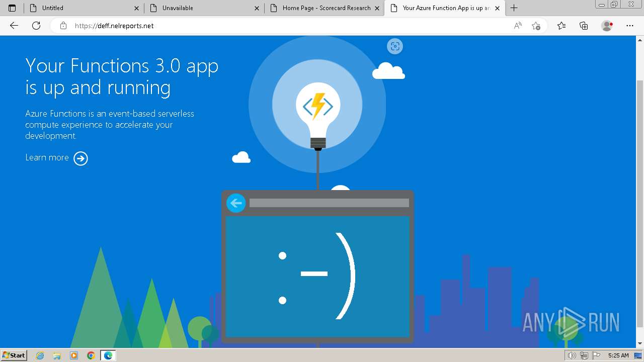
Task: Launch Internet Explorer from taskbar
Action: pyautogui.click(x=40, y=355)
